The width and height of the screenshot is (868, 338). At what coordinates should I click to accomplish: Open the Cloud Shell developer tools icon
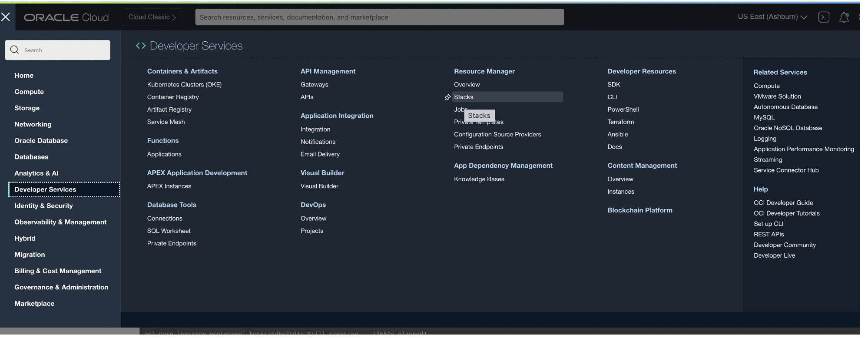(824, 17)
